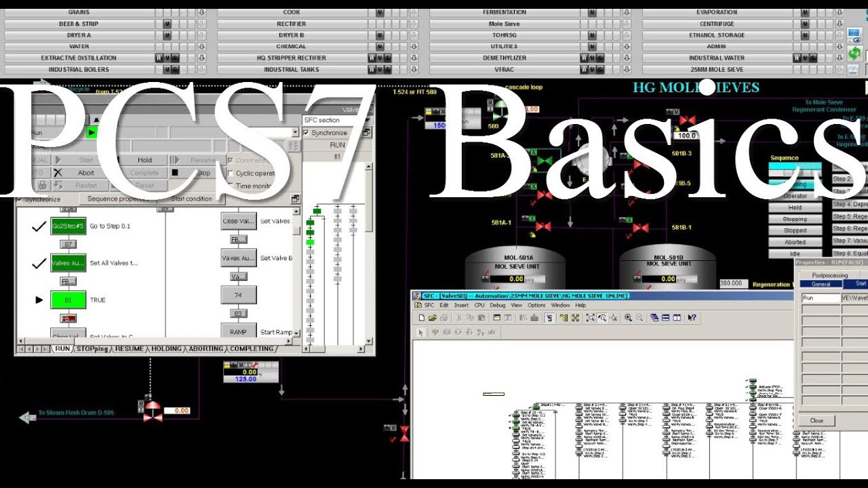868x488 pixels.
Task: Click Hold button in SFC faceplate
Action: click(144, 160)
